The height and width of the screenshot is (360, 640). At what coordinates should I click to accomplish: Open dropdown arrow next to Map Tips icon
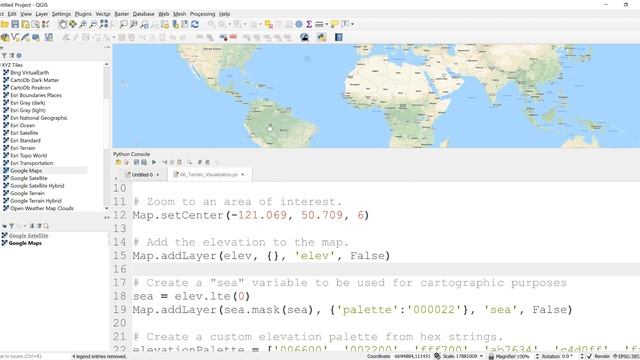326,24
